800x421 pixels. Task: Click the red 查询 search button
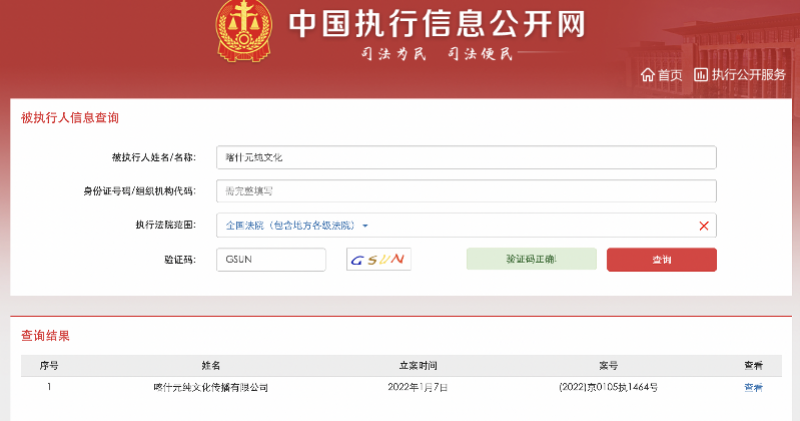(x=662, y=260)
